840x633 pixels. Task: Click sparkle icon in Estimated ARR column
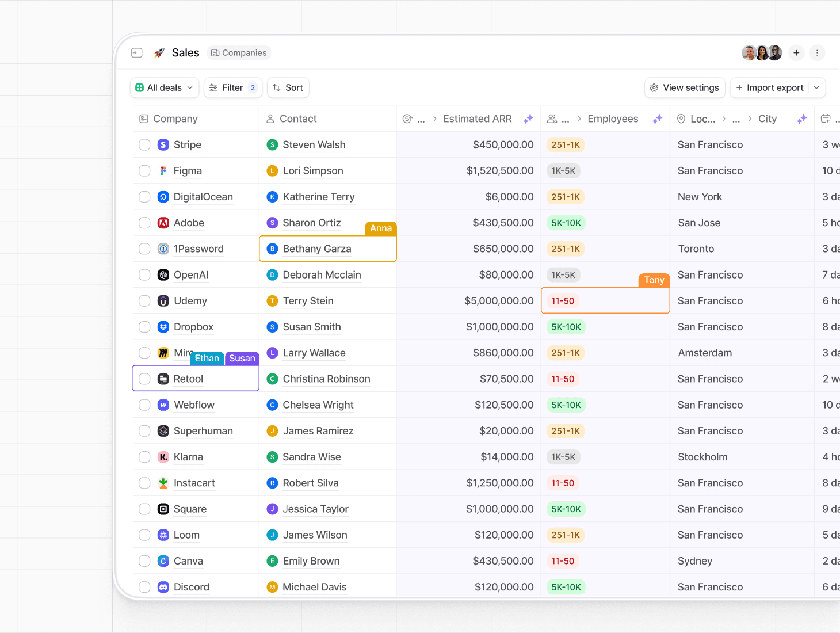[x=528, y=119]
